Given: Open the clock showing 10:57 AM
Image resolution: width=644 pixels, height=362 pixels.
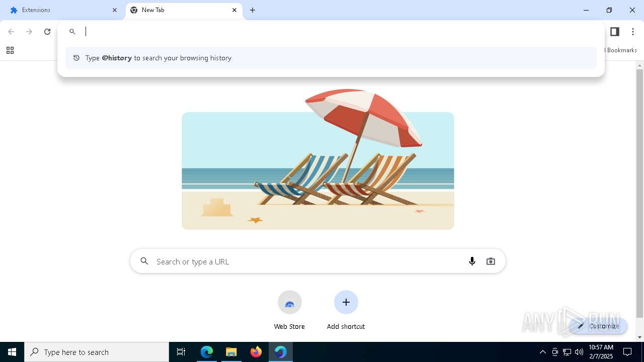Looking at the screenshot, I should [x=601, y=352].
